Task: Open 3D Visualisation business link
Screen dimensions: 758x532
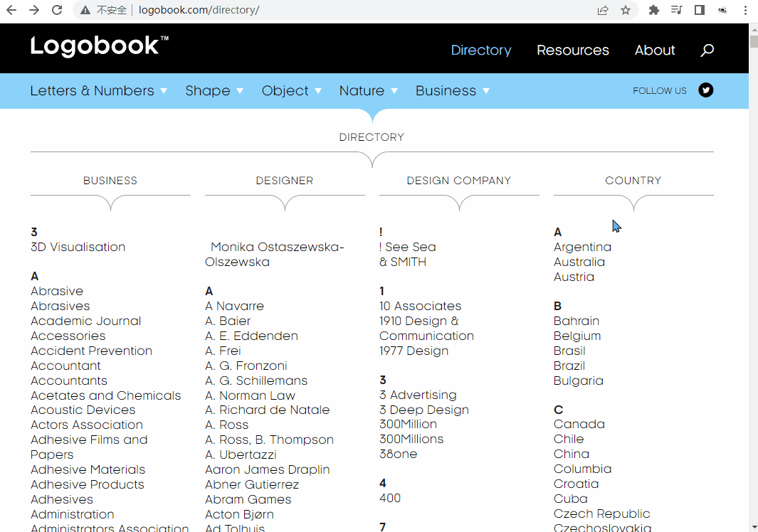Action: (78, 247)
